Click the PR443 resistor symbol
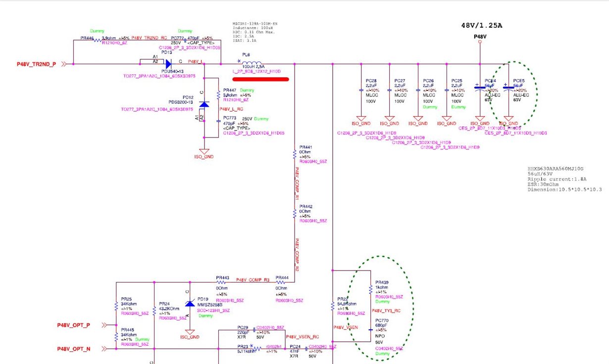The image size is (609, 364). click(220, 282)
